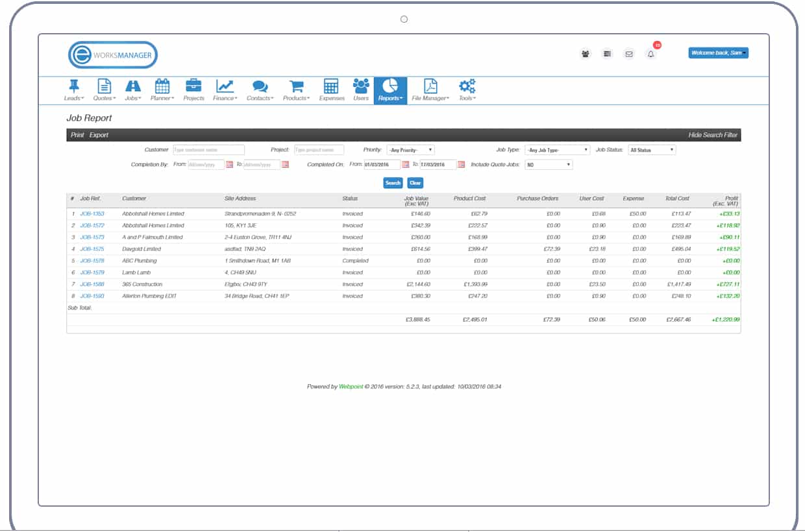Click the Site Address column header

(240, 199)
